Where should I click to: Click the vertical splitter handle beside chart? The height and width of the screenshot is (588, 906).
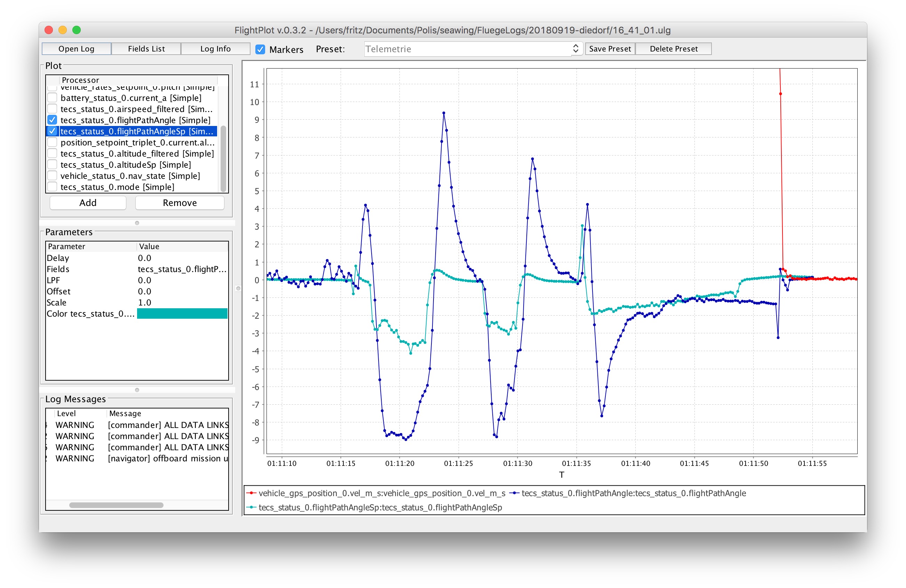click(x=238, y=288)
